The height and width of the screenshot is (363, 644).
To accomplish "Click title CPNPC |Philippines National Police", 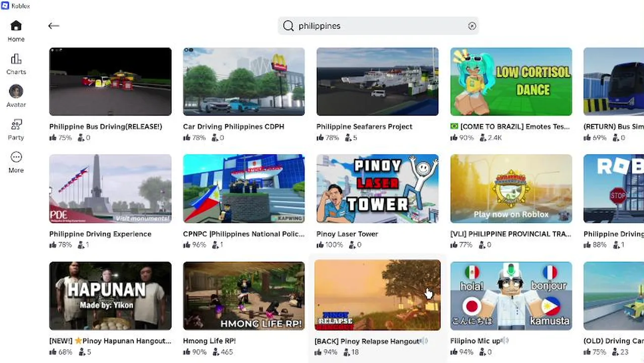I will 244,234.
